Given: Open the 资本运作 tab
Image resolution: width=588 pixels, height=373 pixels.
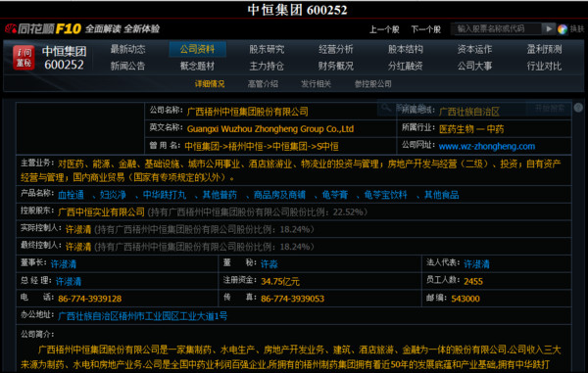Looking at the screenshot, I should pos(474,49).
